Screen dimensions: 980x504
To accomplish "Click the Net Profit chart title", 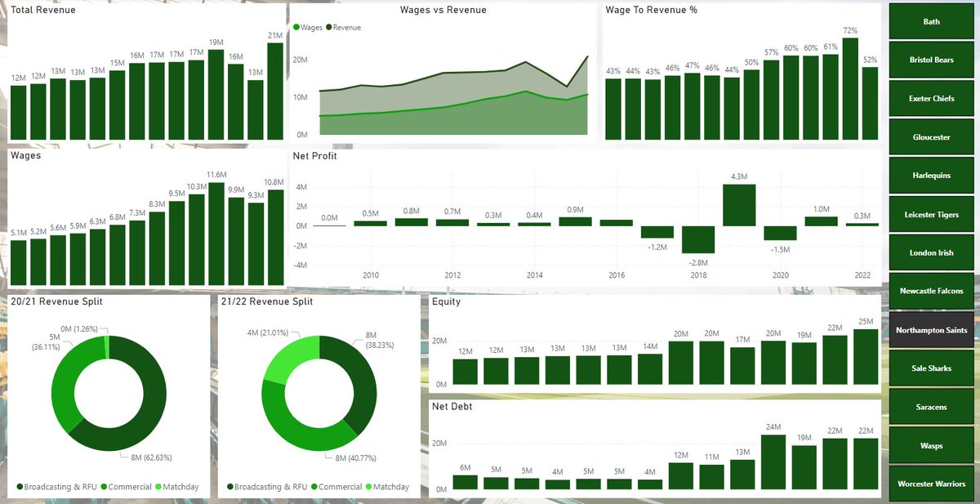I will click(314, 156).
